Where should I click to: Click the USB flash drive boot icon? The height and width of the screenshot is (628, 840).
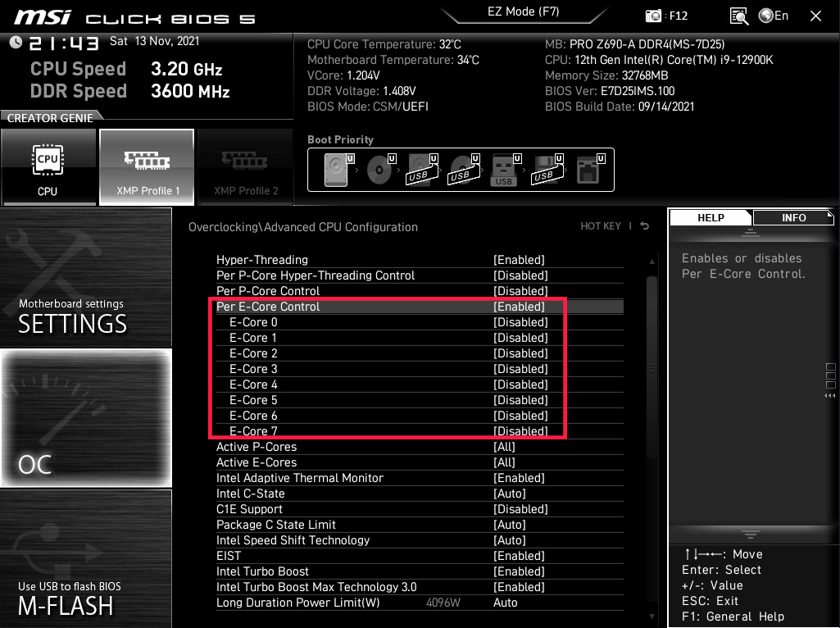(x=503, y=170)
